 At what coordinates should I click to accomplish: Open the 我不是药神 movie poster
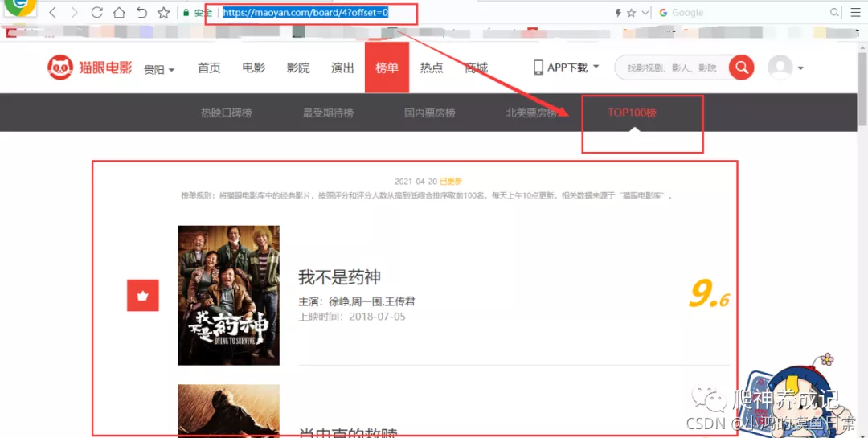point(228,295)
